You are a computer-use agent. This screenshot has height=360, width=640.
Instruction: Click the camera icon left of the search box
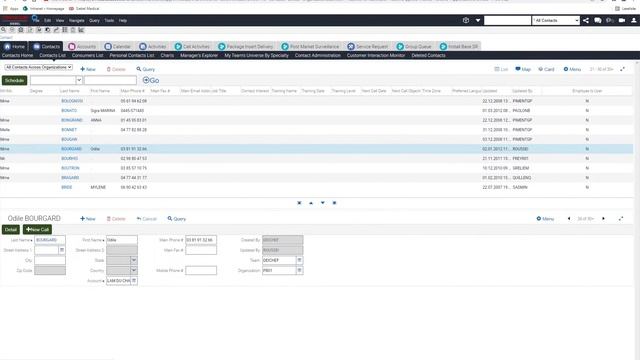coord(466,20)
